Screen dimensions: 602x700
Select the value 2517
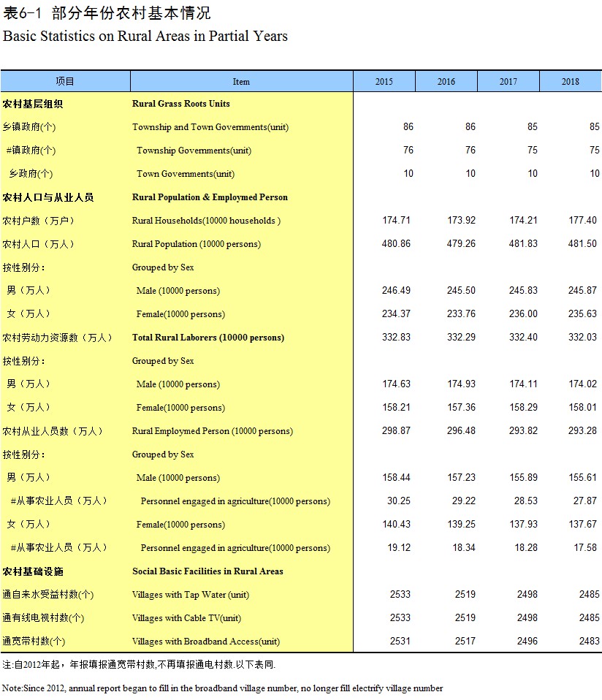click(x=465, y=641)
